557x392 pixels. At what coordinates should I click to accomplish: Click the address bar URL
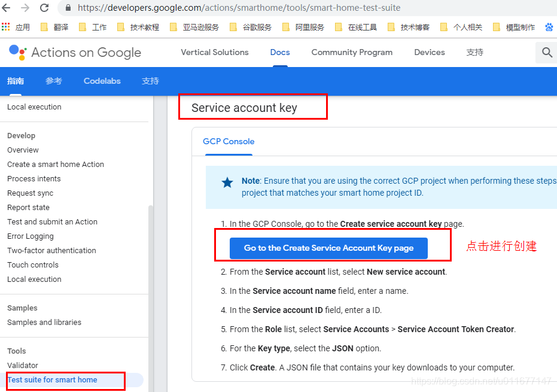239,8
